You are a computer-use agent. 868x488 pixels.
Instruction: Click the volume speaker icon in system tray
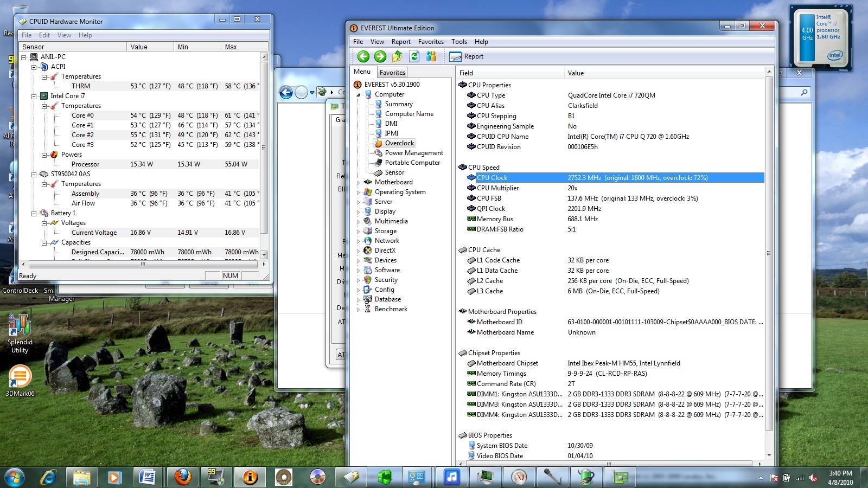(x=813, y=478)
